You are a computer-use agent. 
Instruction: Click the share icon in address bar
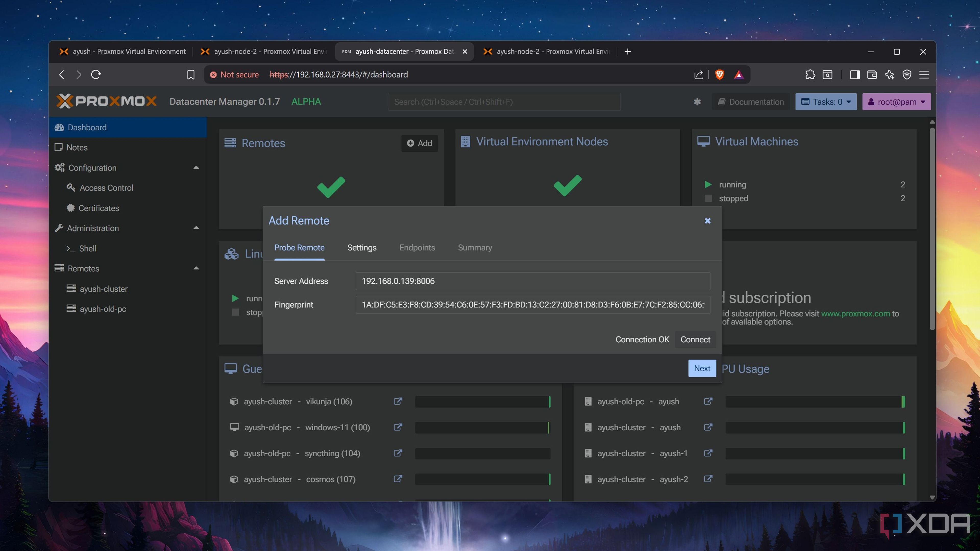[x=699, y=75]
